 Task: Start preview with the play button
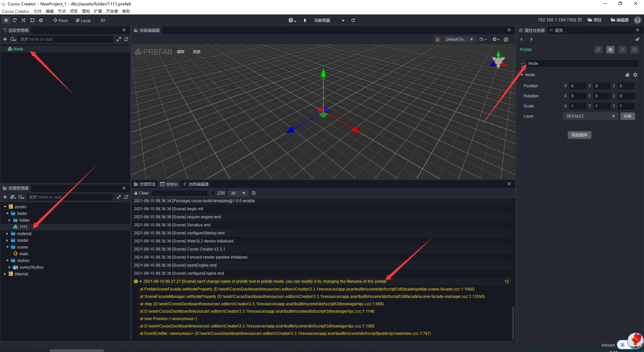pos(305,20)
